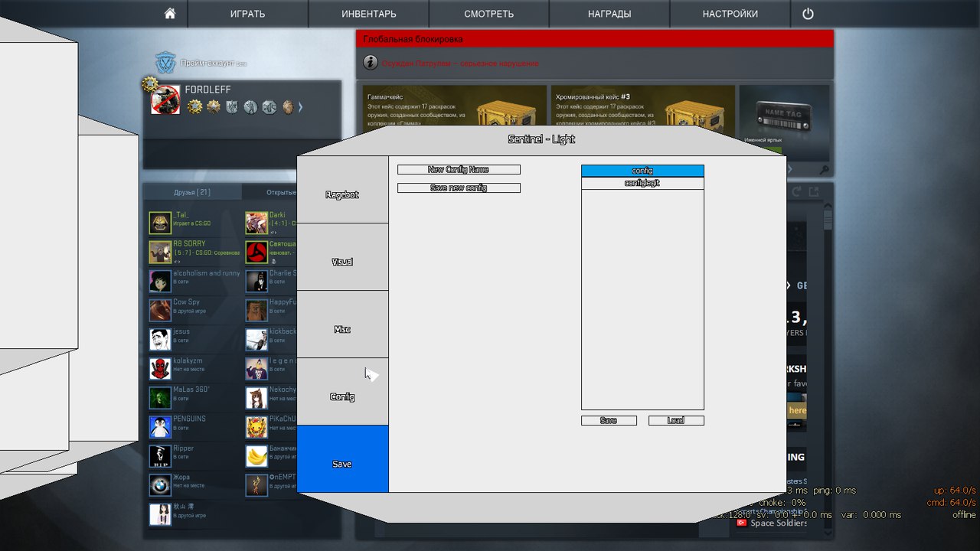Open friend OnEMPT avatar
Screen dimensions: 980x551
[256, 485]
